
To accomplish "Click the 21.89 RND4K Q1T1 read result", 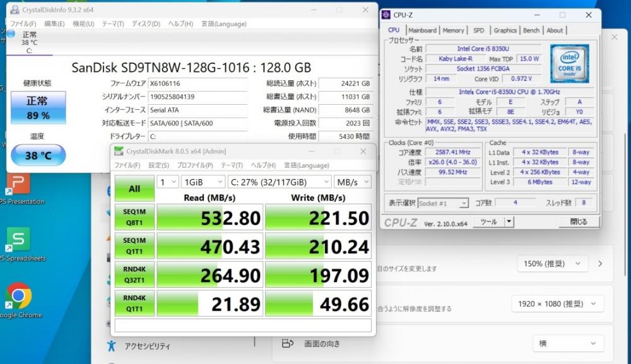I will 209,303.
